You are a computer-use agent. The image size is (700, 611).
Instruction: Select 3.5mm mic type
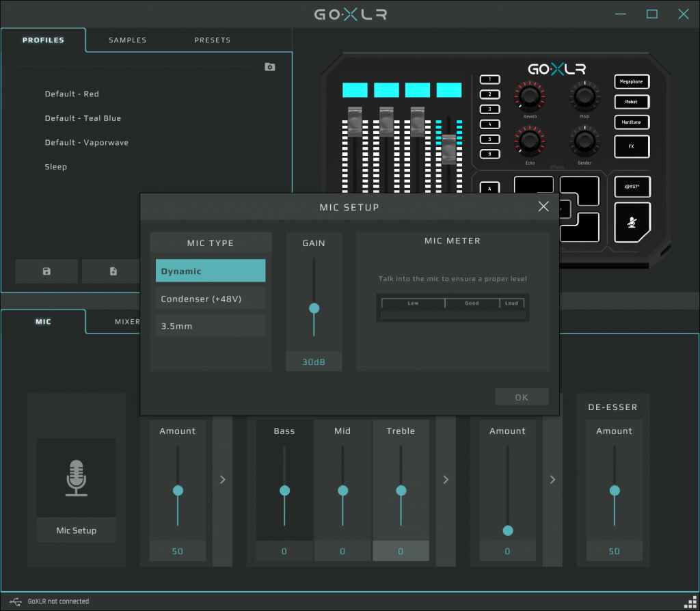[x=211, y=326]
